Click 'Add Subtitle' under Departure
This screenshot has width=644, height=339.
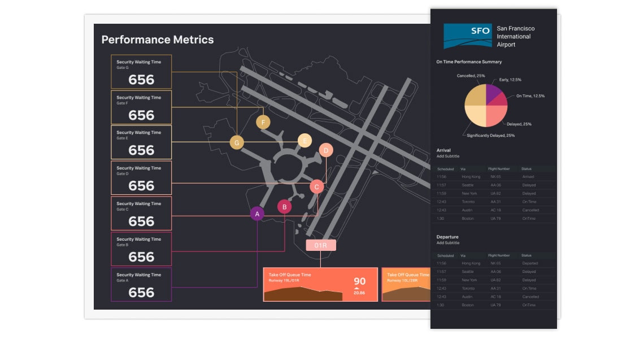point(447,243)
